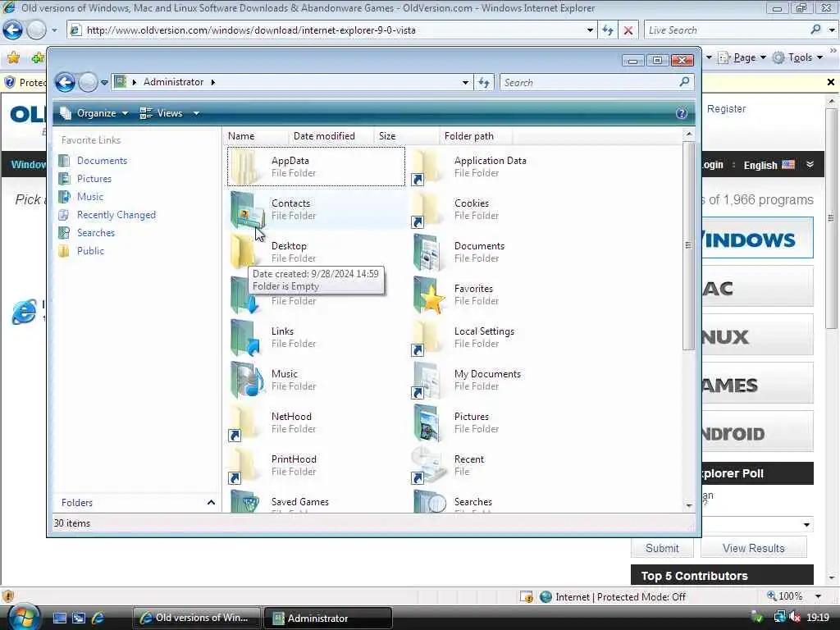
Task: Open the Views dropdown arrow
Action: point(196,113)
